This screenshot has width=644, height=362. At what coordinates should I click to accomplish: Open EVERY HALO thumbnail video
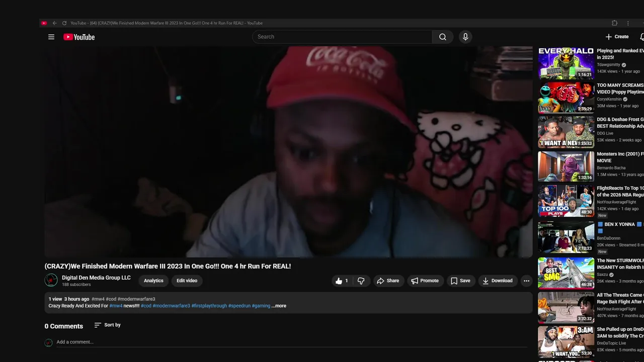click(566, 63)
